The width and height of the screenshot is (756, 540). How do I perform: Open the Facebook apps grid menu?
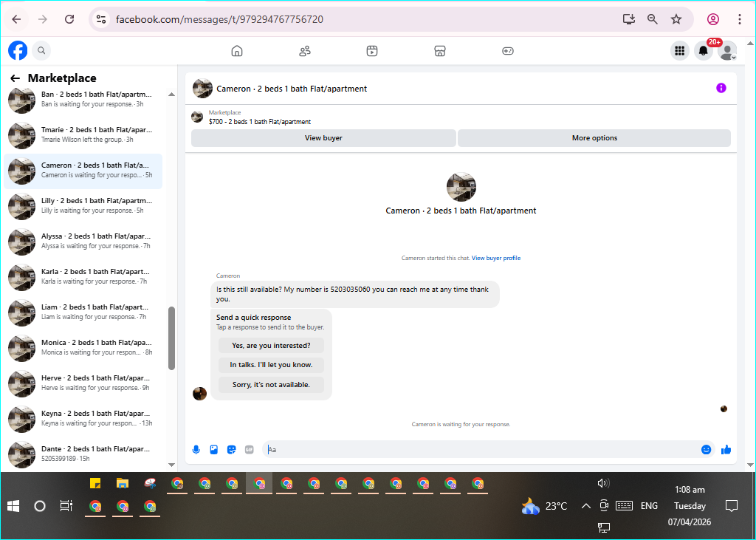pos(680,51)
